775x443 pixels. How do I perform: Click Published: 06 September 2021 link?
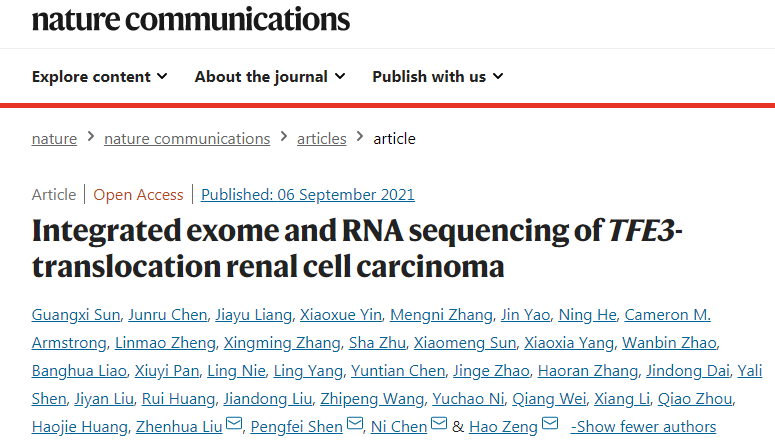point(307,195)
